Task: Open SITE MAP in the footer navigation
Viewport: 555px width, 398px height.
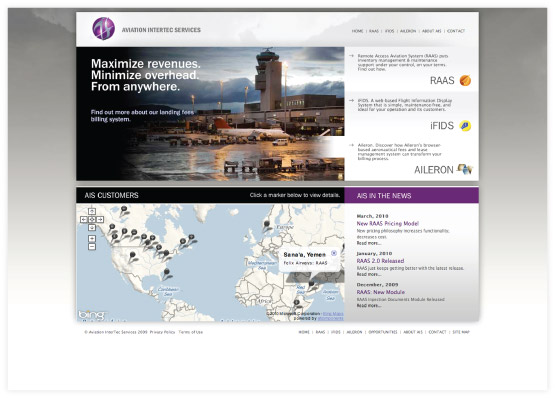Action: click(461, 332)
